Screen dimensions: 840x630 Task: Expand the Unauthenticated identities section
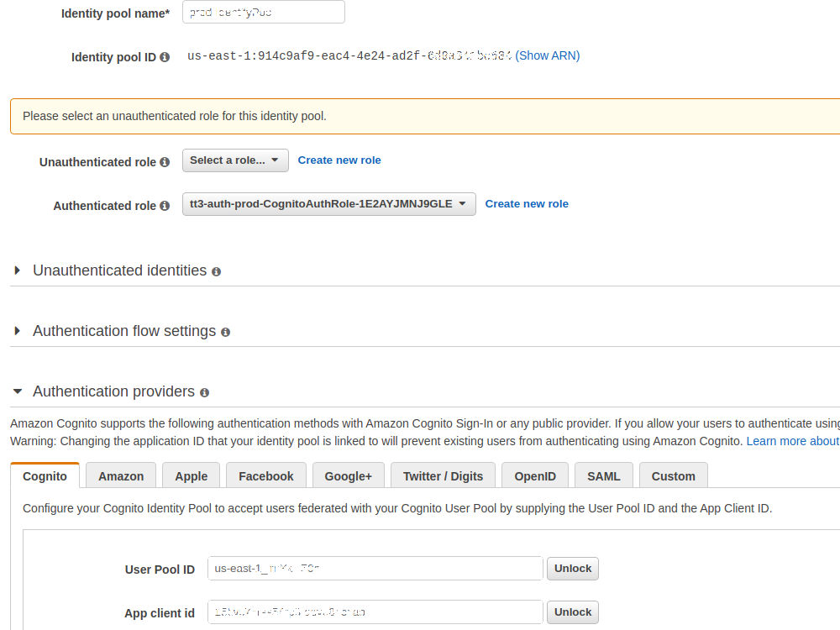(x=17, y=270)
